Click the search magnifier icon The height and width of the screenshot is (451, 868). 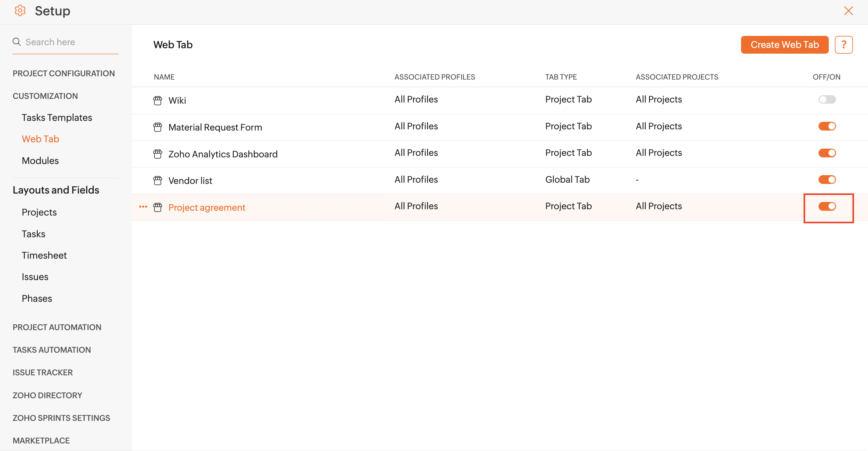pos(17,42)
